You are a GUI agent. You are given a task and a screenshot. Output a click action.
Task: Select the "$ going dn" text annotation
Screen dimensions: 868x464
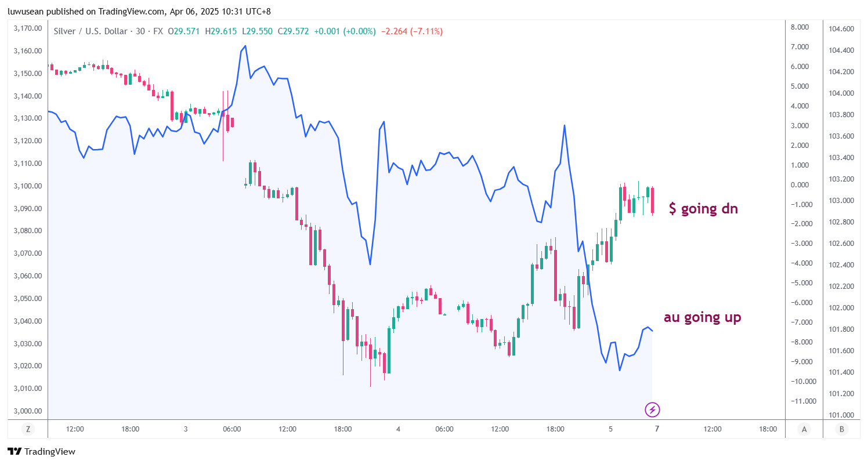[x=703, y=209]
